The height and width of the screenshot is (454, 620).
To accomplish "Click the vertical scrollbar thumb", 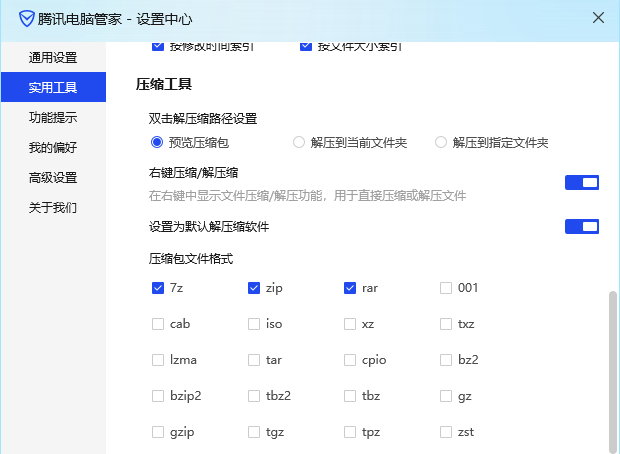I will coord(611,370).
